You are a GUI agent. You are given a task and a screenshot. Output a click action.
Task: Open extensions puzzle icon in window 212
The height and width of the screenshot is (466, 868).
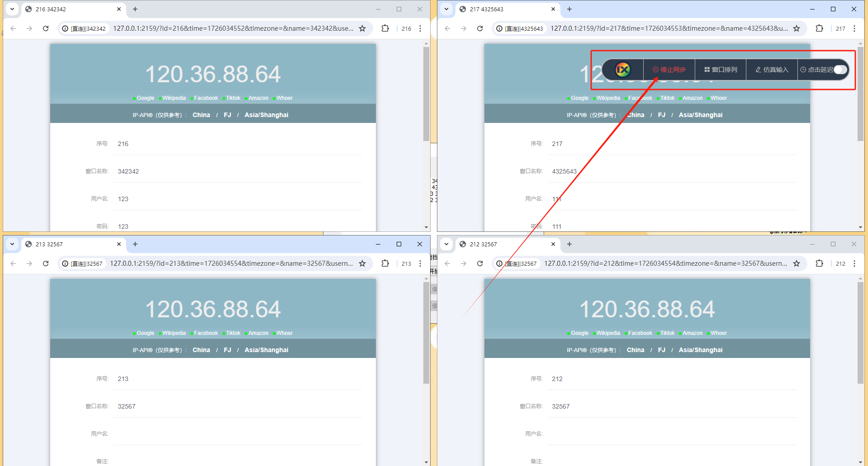[x=819, y=264]
